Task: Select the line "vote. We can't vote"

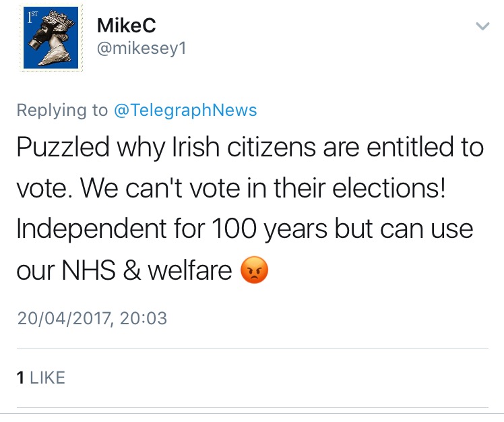Action: 231,188
